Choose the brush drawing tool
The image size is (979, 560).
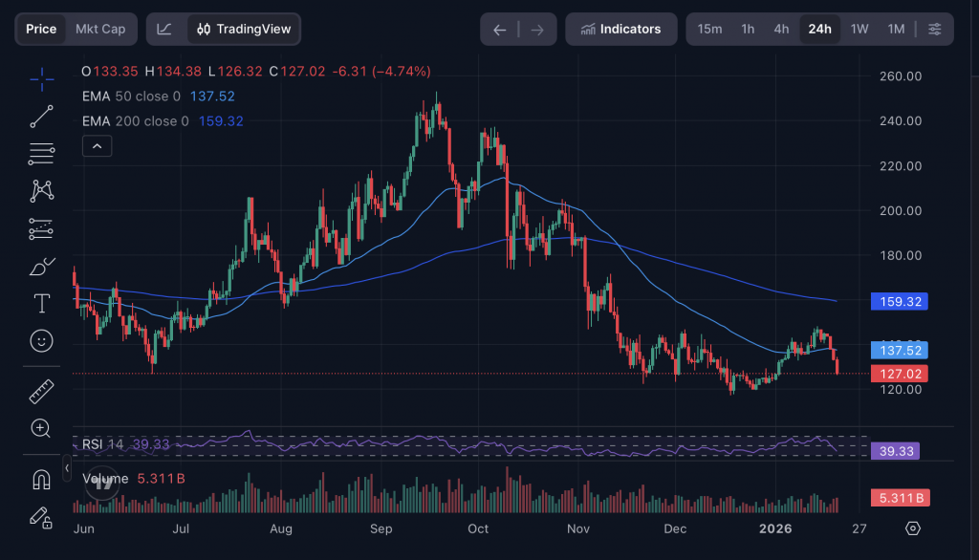click(41, 267)
